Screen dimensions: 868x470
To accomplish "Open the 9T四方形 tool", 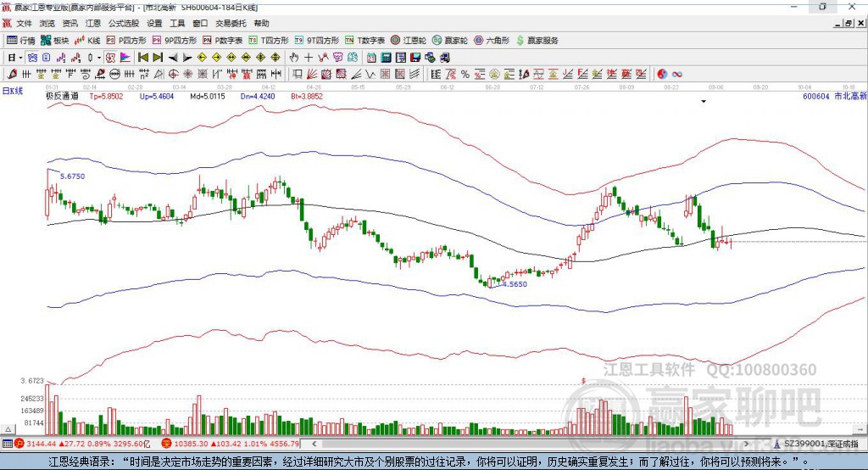I will tap(317, 41).
